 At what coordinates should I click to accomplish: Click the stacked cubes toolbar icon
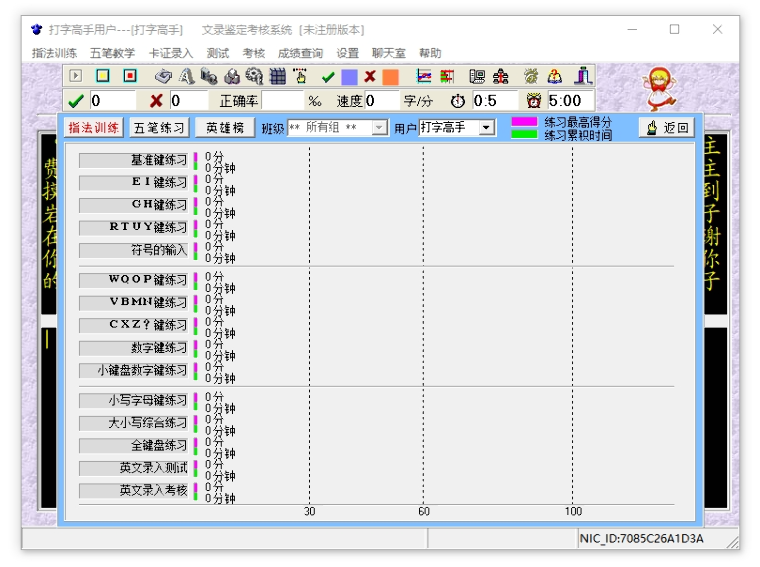[x=232, y=76]
